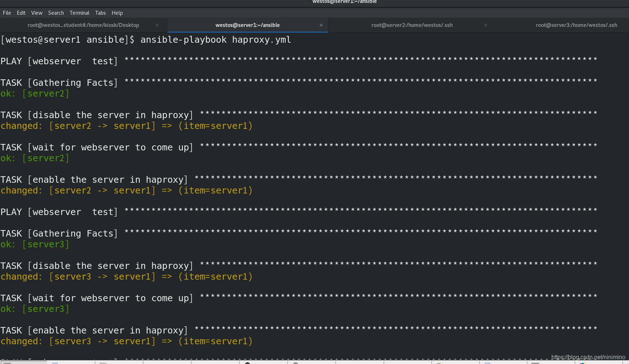Image resolution: width=629 pixels, height=364 pixels.
Task: Switch to root@server3 .ssh tab
Action: (576, 25)
